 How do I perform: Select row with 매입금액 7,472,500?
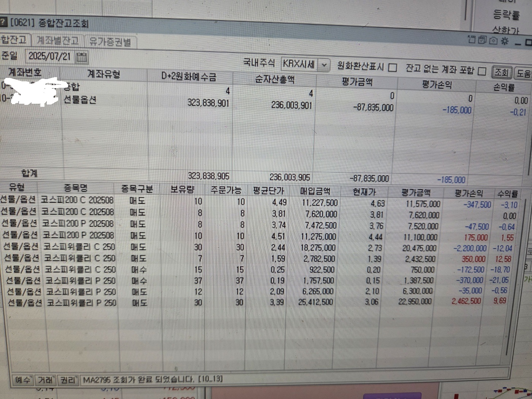click(259, 225)
